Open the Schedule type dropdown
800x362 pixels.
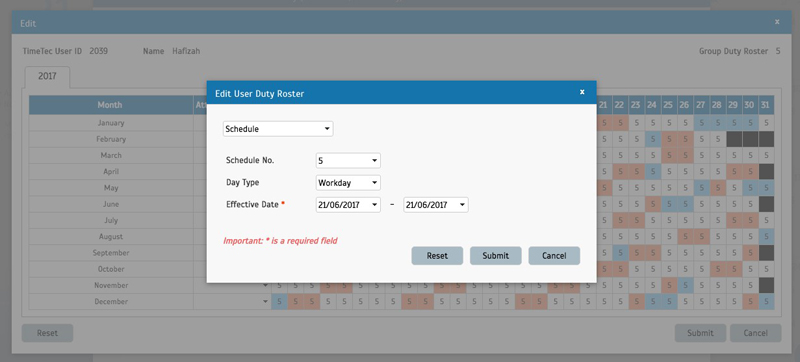(x=278, y=129)
